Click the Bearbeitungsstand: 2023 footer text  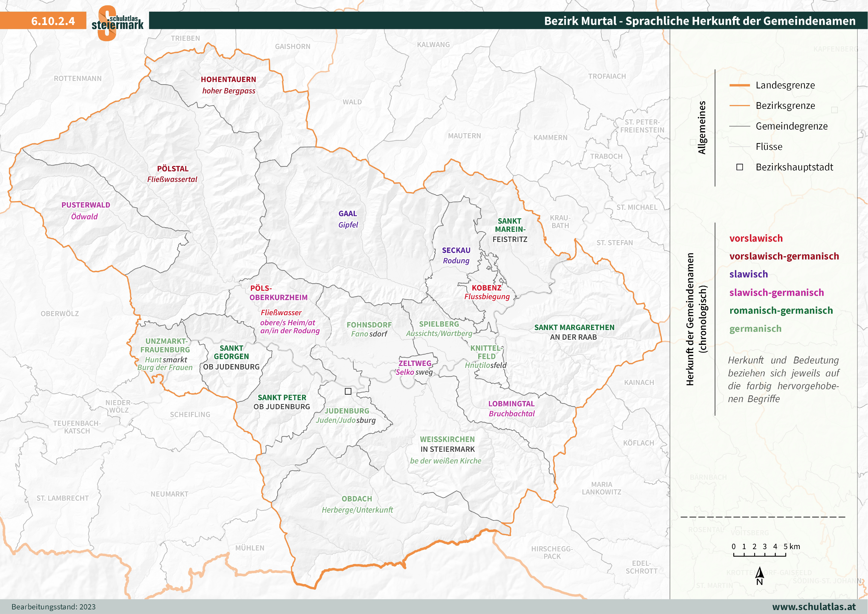coord(53,607)
